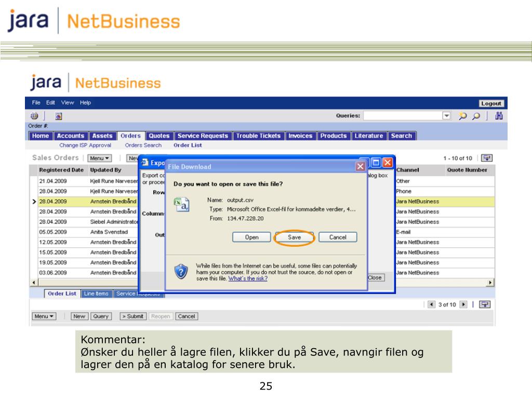Click the globe icon in toolbar
Screen dimensions: 532x399
[34, 116]
